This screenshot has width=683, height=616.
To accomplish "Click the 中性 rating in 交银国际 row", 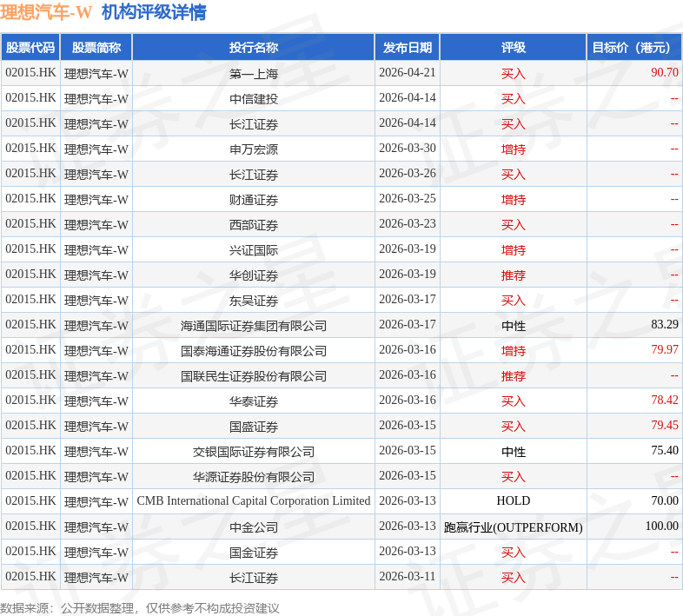I will coord(514,452).
